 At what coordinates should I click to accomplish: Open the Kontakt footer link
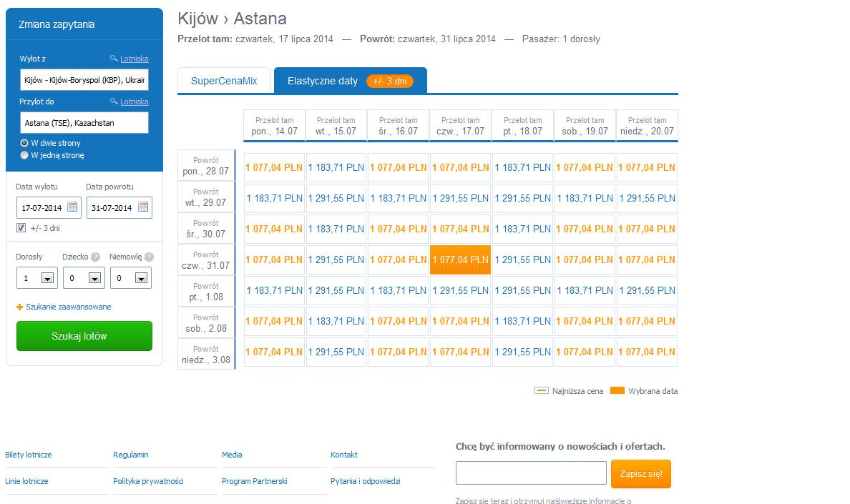[x=344, y=455]
